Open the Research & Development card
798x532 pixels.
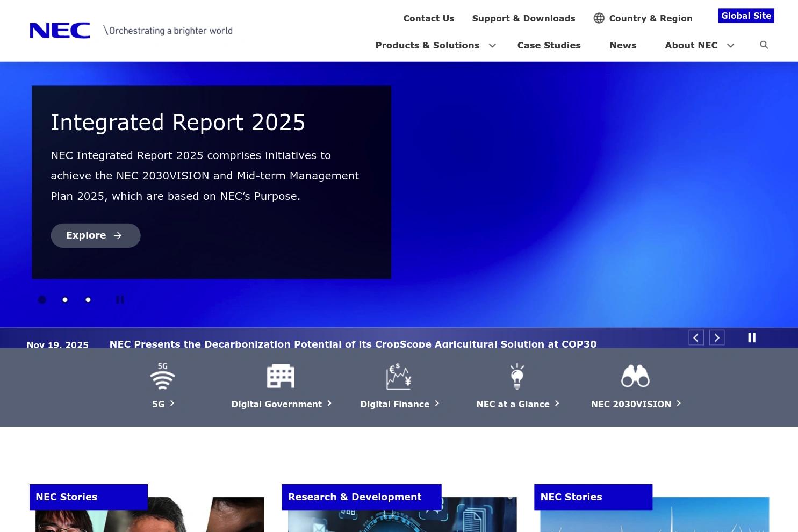[399, 508]
